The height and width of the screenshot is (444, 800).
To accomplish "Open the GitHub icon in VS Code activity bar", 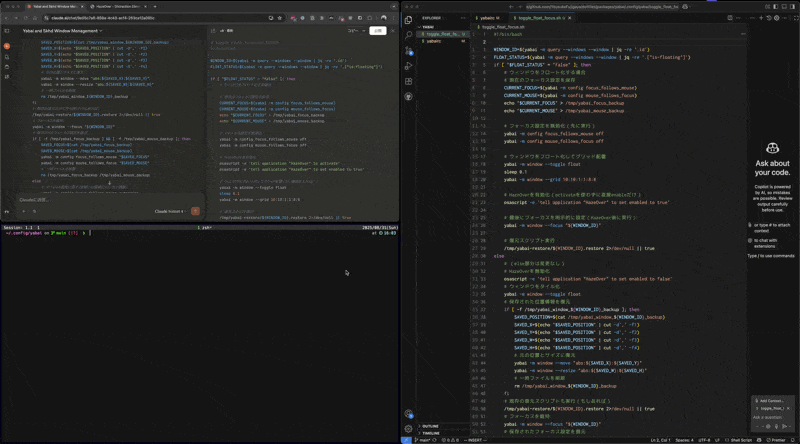I will point(408,96).
